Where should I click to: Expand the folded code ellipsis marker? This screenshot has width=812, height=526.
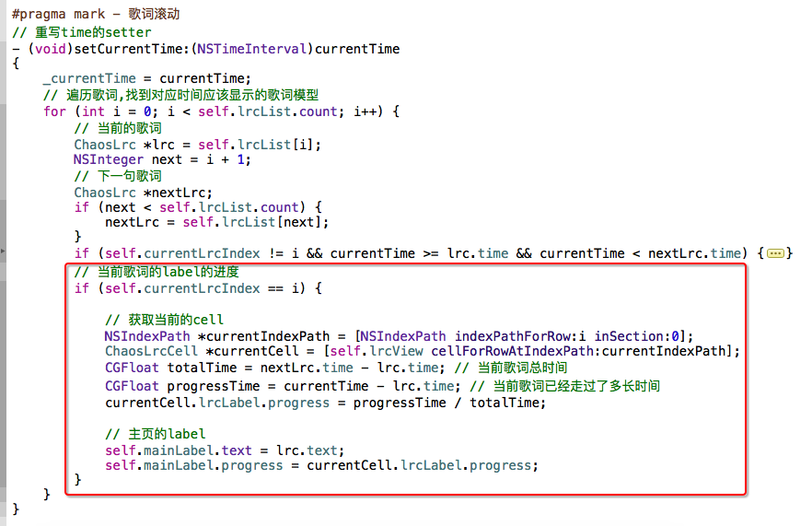[x=775, y=253]
